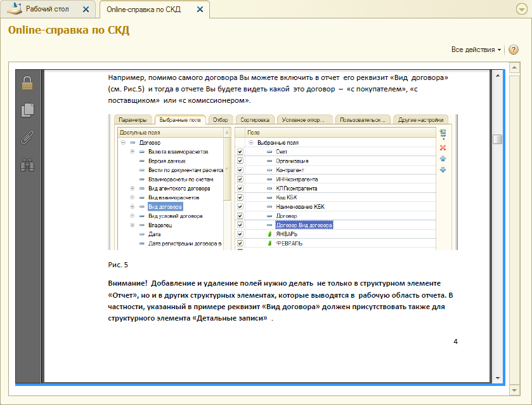Viewport: 532px width, 405px height.
Task: Click the Поля column header
Action: [341, 133]
